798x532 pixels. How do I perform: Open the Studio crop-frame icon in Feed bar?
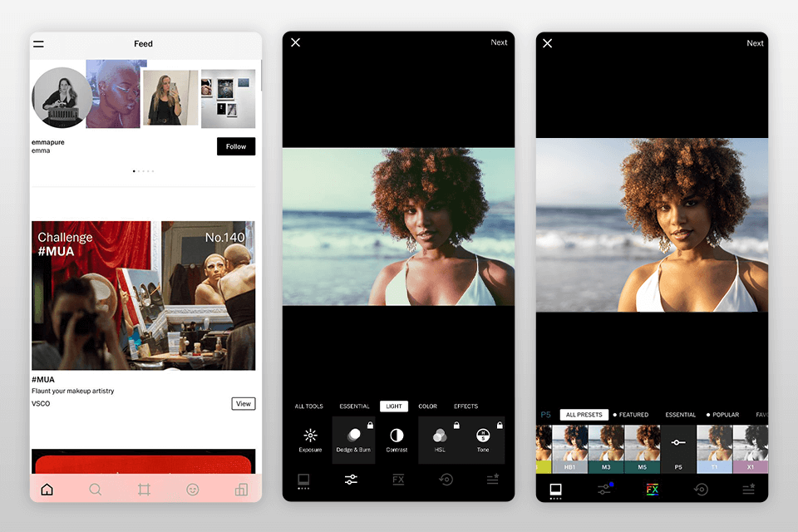144,490
